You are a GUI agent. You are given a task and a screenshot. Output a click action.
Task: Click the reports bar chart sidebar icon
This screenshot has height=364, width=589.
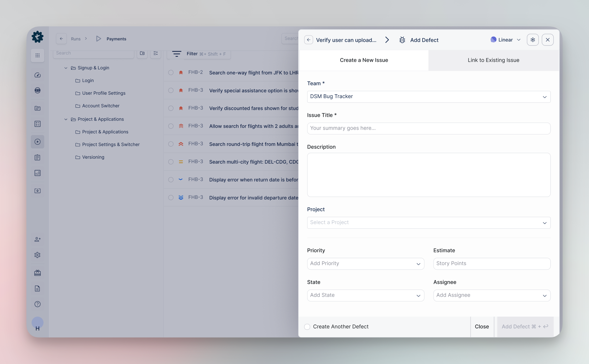point(38,173)
